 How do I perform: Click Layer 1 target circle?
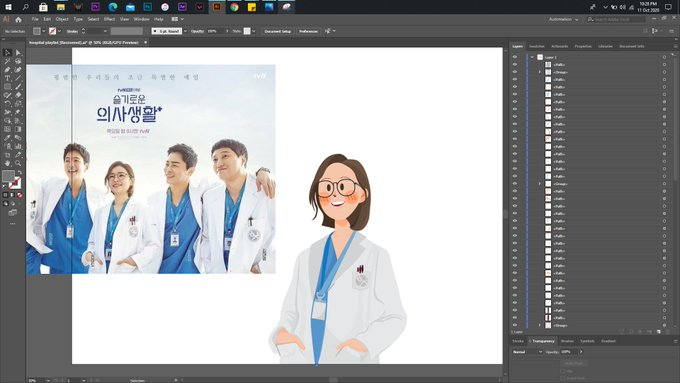[664, 57]
